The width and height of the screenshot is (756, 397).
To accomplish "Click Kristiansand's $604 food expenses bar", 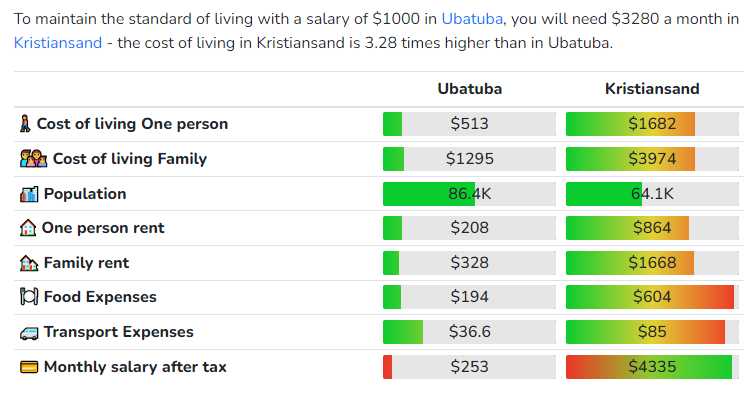I will [x=652, y=297].
